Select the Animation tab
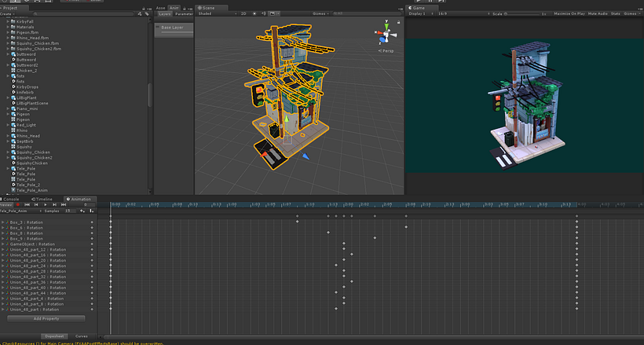 coord(79,199)
